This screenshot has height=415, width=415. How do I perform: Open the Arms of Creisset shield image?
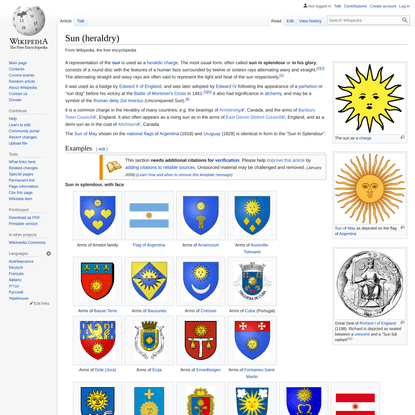(201, 281)
